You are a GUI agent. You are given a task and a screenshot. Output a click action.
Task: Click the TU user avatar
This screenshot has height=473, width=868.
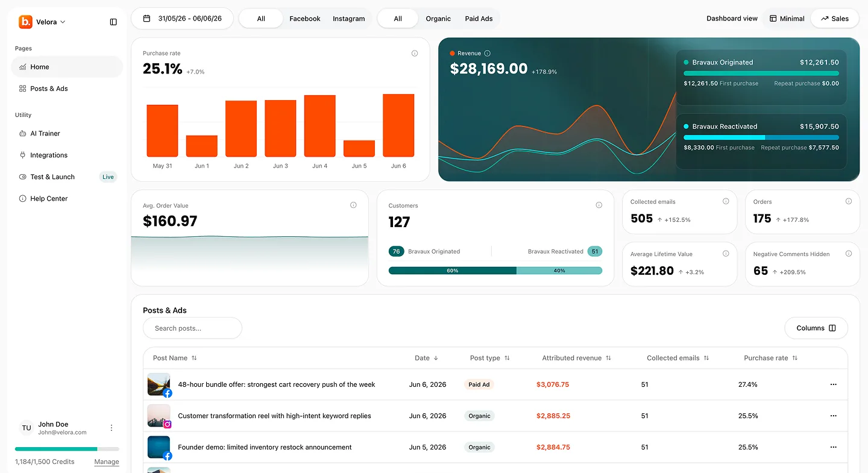tap(27, 428)
